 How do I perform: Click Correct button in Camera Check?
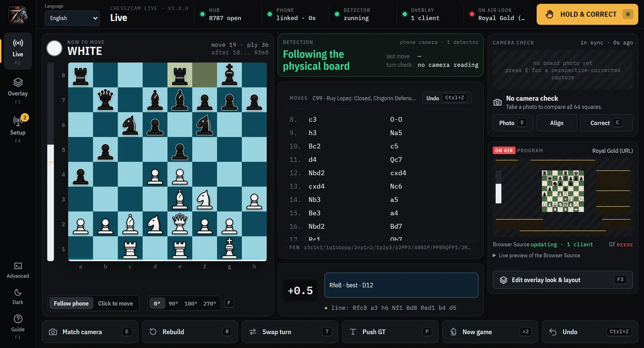tap(606, 123)
